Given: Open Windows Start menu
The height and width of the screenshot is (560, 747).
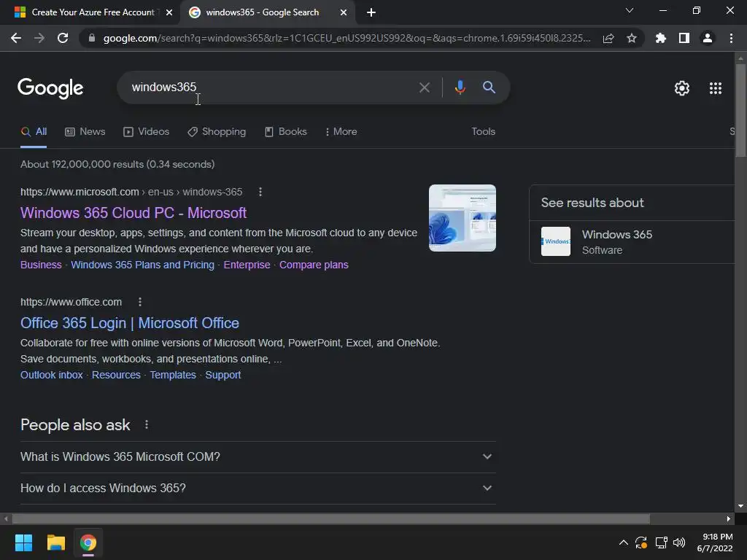Looking at the screenshot, I should [x=23, y=542].
